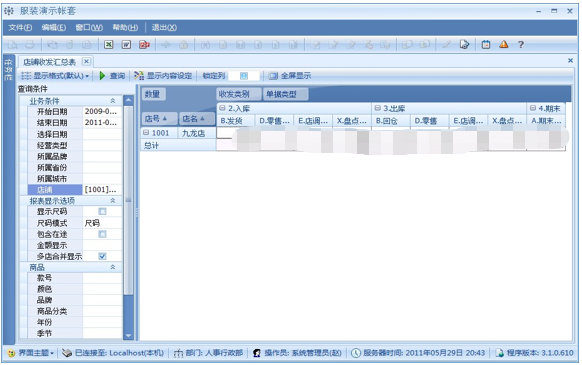Click the orange warning triangle icon
582x365 pixels.
[503, 45]
